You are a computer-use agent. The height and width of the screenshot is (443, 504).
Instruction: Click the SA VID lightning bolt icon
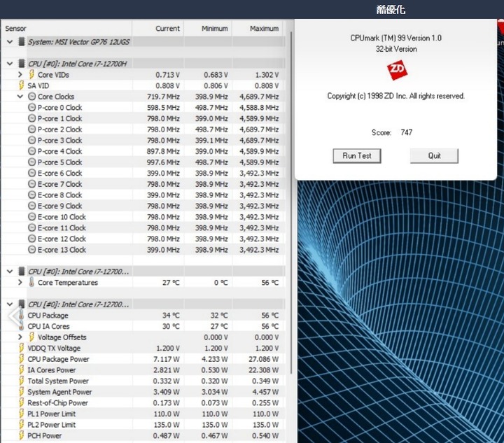(21, 85)
